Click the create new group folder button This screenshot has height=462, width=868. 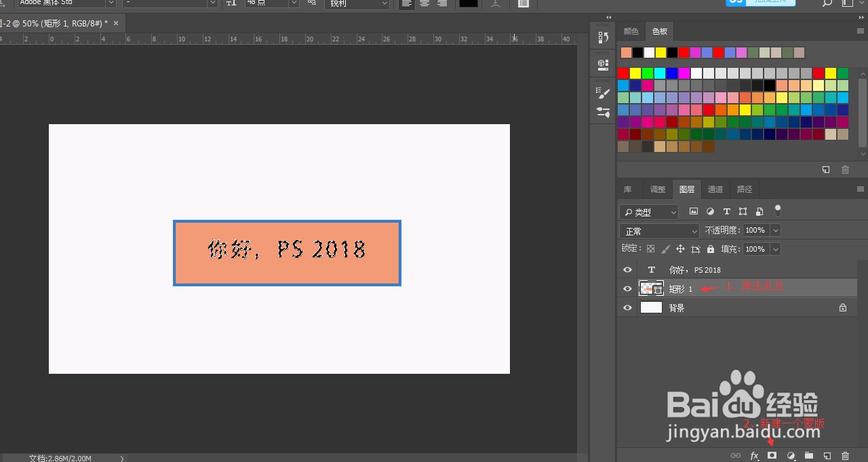click(x=808, y=455)
